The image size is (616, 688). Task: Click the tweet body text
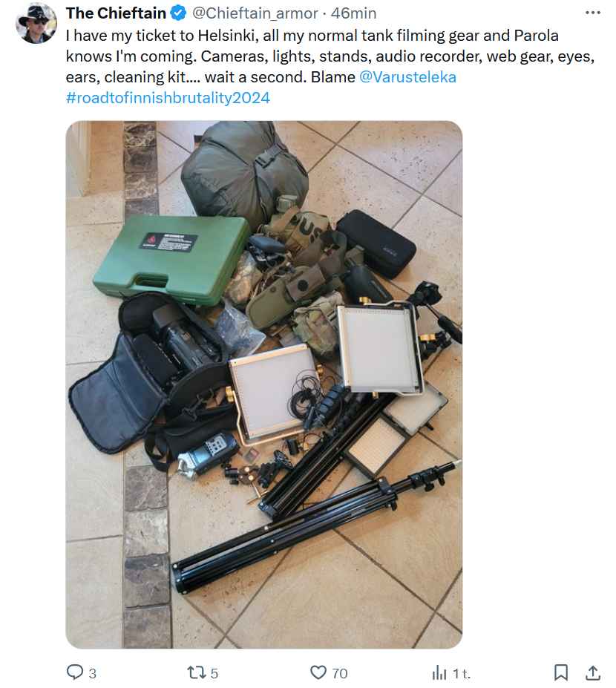pyautogui.click(x=330, y=66)
